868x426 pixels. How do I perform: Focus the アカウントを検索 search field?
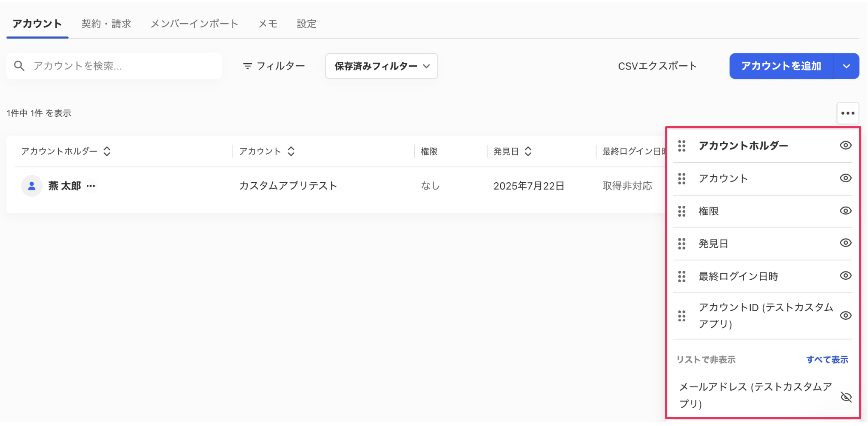coord(114,66)
